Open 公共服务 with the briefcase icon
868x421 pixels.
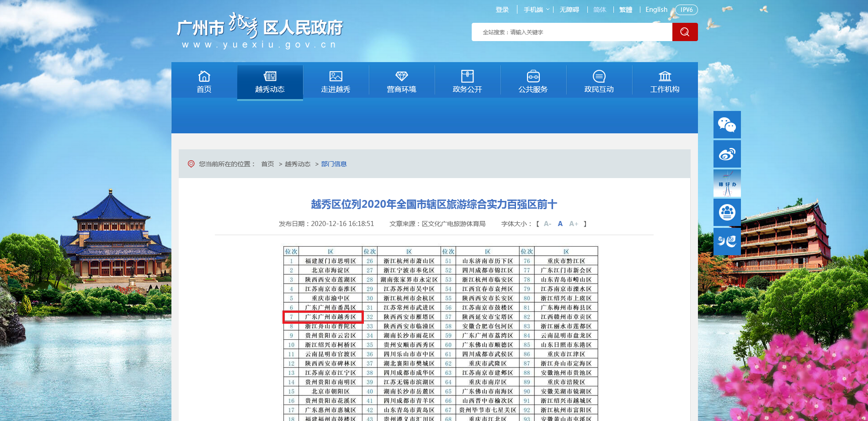click(533, 82)
